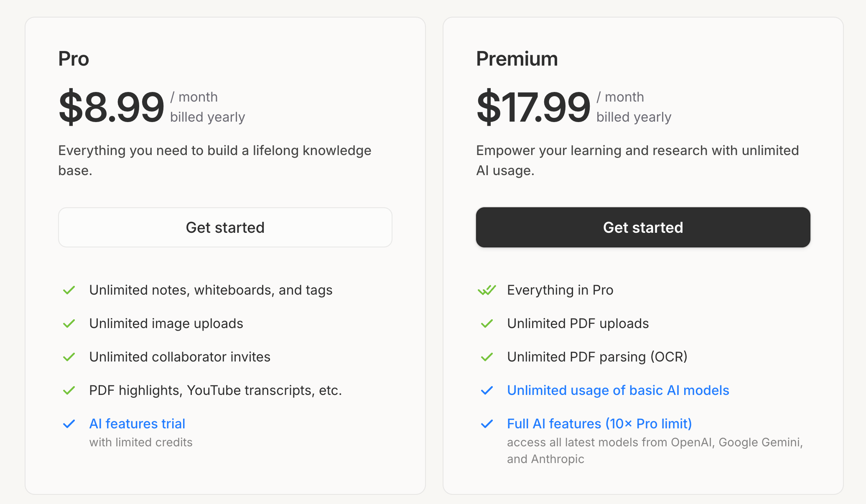Viewport: 866px width, 504px height.
Task: Click the Pro plan Get started button
Action: (x=225, y=227)
